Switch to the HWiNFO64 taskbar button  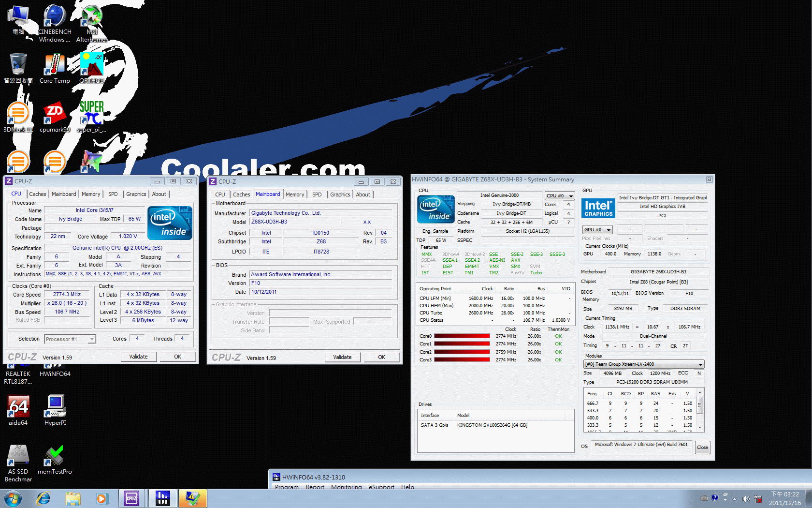point(162,498)
